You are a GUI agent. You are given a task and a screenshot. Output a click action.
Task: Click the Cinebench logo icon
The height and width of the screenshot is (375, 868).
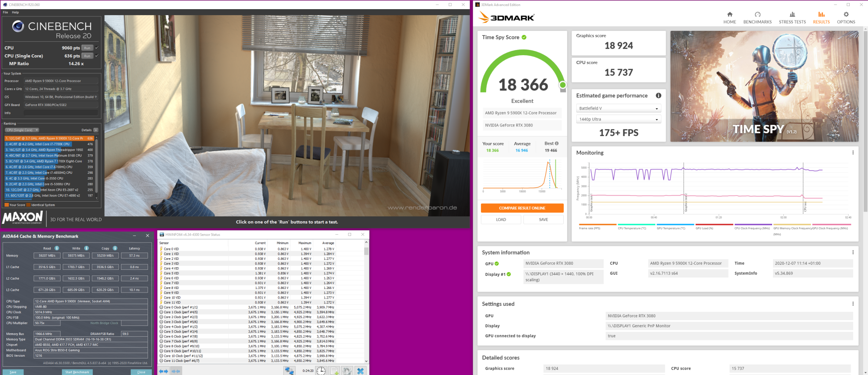pos(18,26)
